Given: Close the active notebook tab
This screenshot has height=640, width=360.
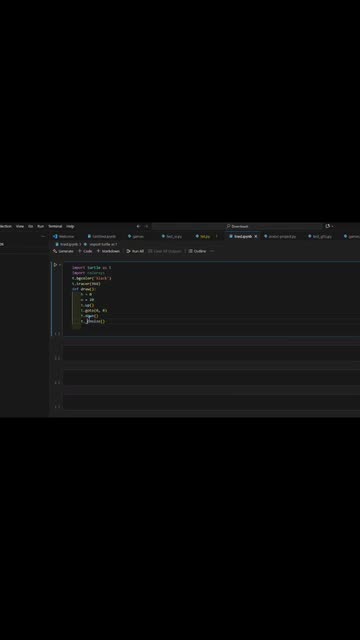Looking at the screenshot, I should [256, 236].
